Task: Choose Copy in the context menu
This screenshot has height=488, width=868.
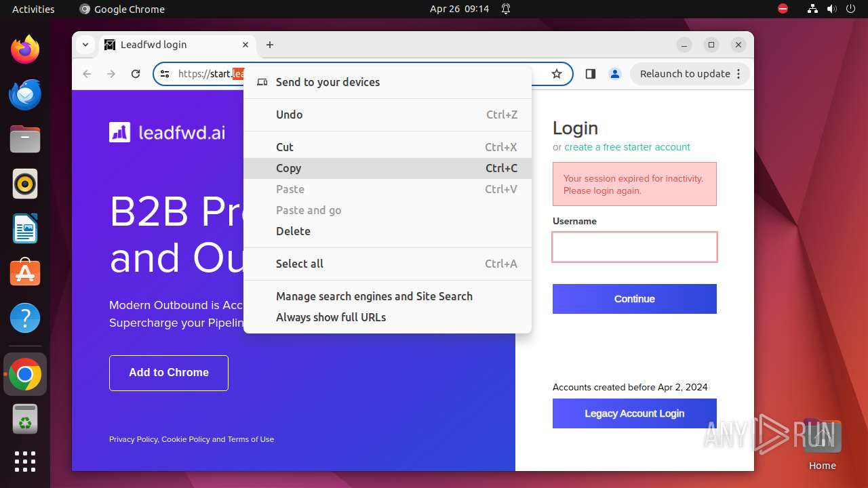Action: click(x=387, y=168)
